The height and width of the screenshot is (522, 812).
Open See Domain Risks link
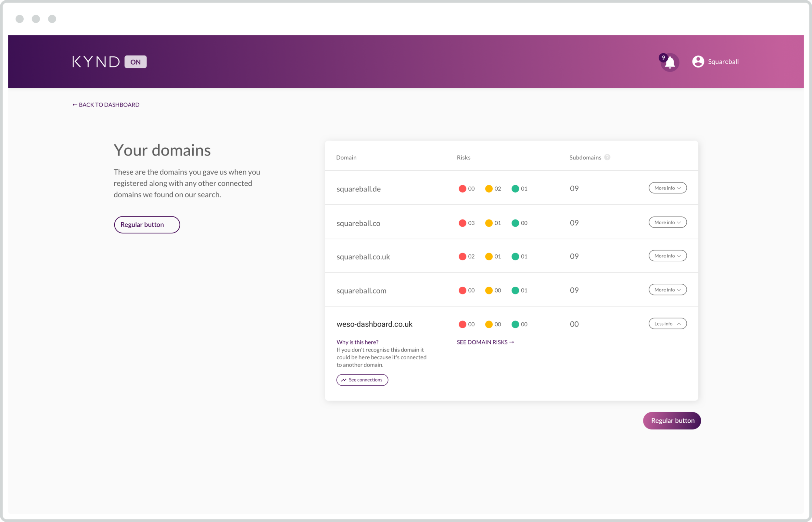[485, 342]
